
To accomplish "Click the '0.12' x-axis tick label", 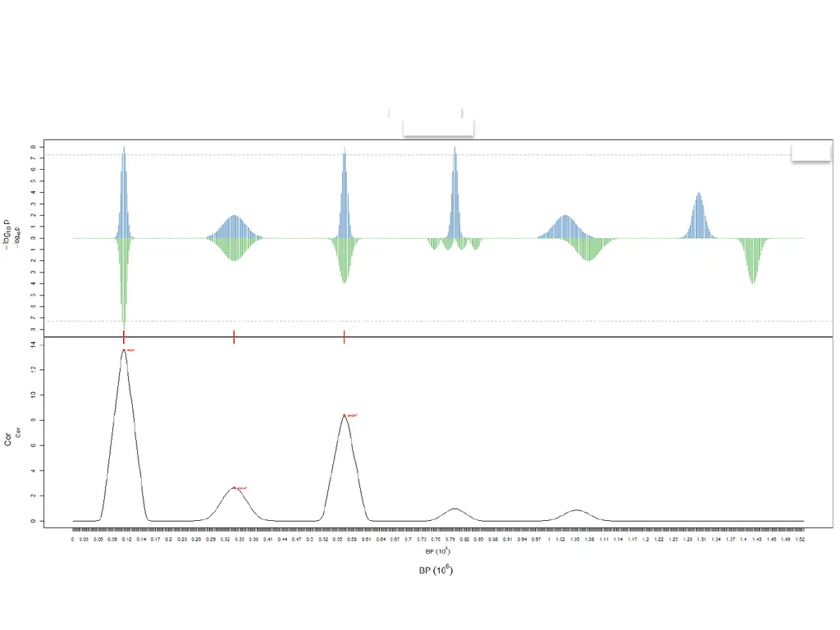I will (127, 540).
